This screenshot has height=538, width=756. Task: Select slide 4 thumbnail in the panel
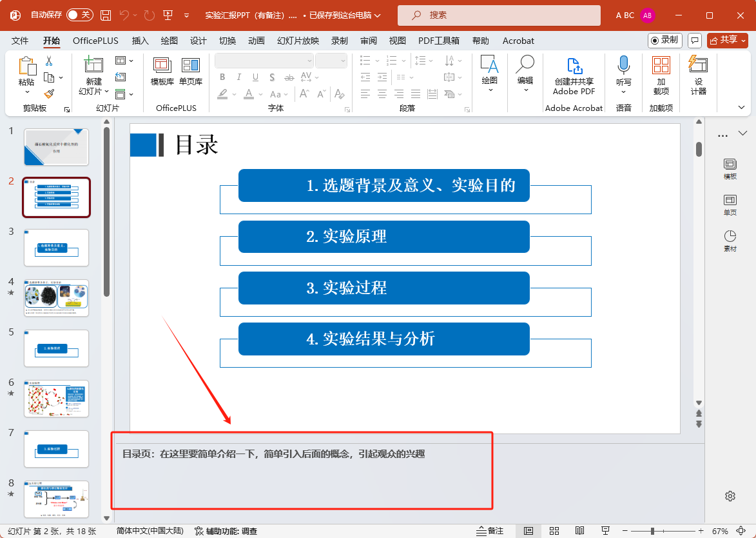point(56,297)
